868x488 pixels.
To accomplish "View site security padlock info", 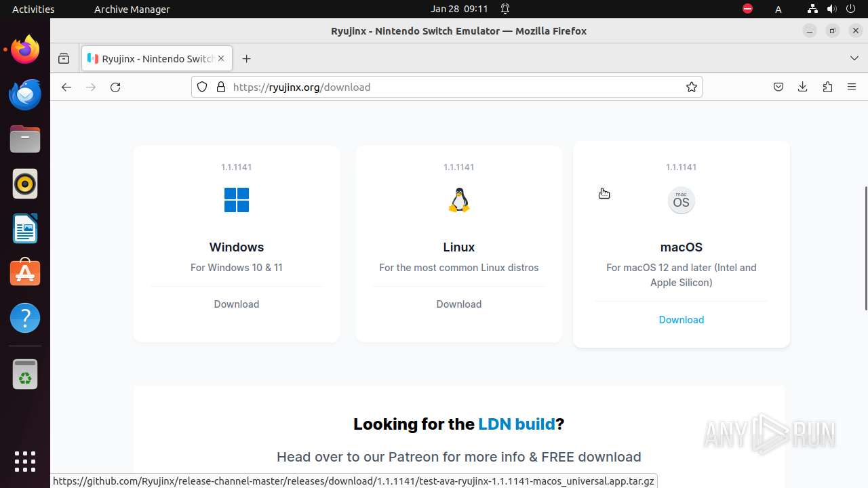I will click(220, 87).
